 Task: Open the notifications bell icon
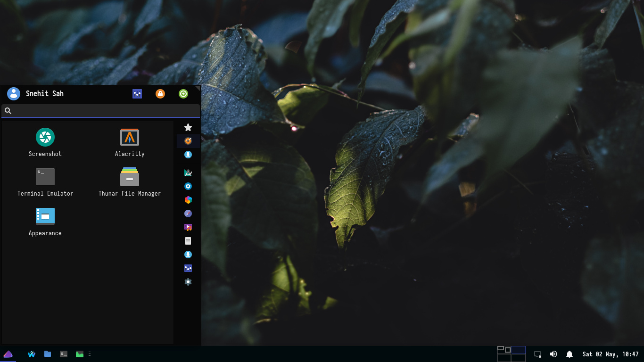tap(570, 354)
